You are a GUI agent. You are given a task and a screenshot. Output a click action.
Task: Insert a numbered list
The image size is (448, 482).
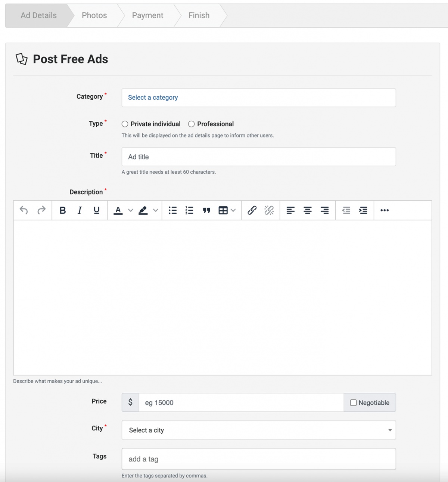coord(189,210)
